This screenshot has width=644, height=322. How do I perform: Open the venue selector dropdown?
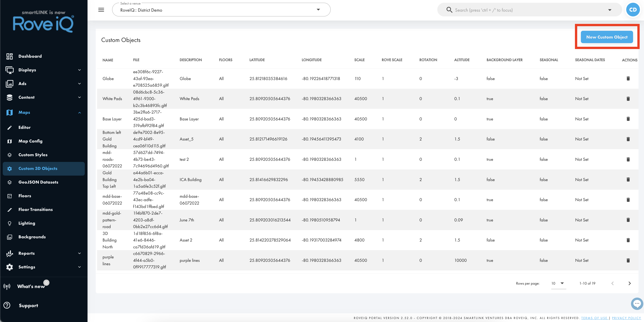point(221,10)
